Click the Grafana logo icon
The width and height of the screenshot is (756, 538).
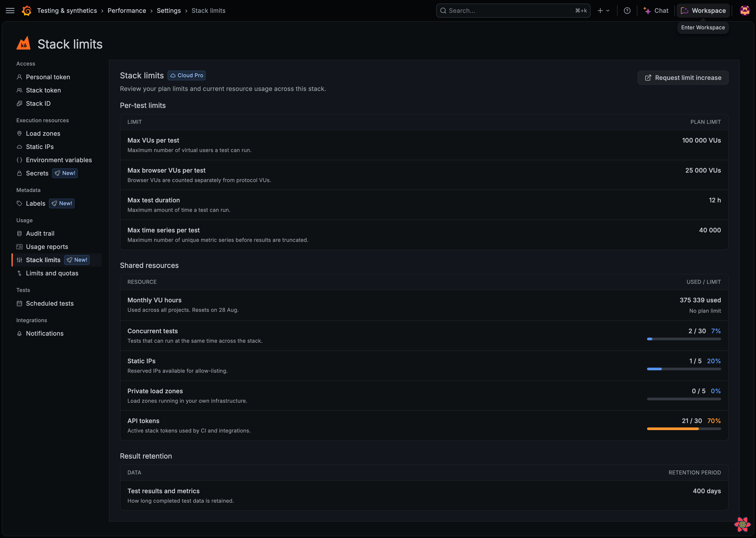[x=27, y=11]
